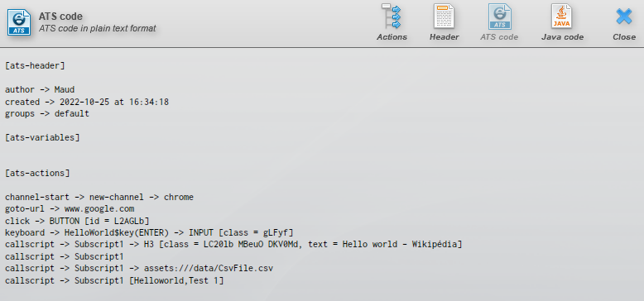Click the channel-start chrome line

[99, 198]
